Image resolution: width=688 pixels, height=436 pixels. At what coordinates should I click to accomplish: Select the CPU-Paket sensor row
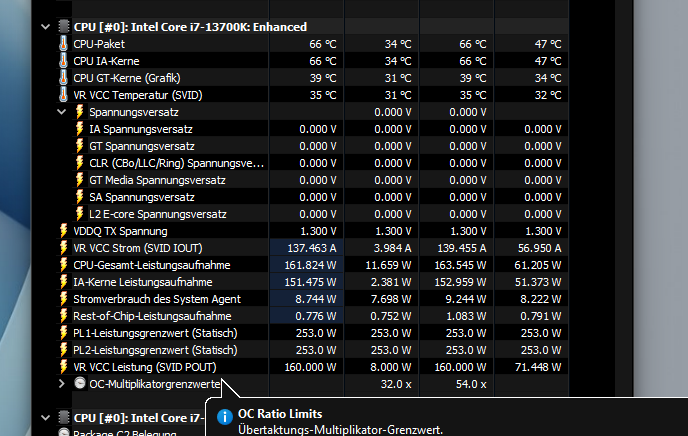pos(312,44)
